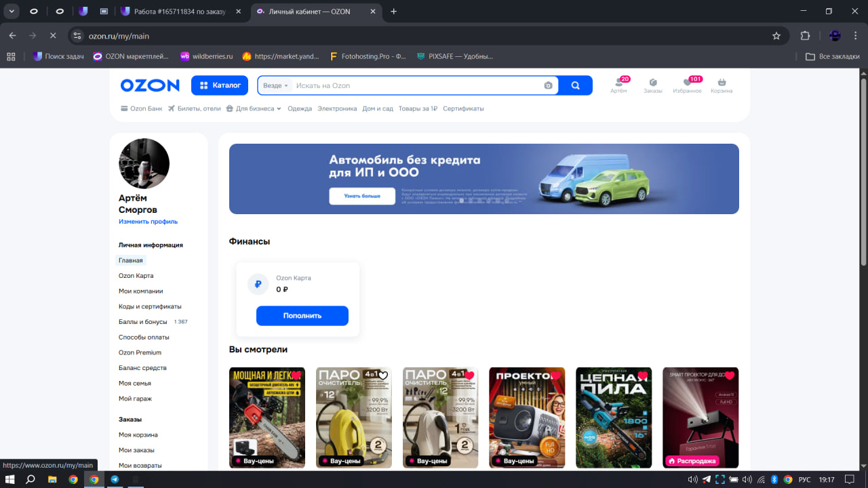Open the Chrome three-dot menu
Image resolution: width=868 pixels, height=488 pixels.
[x=856, y=36]
